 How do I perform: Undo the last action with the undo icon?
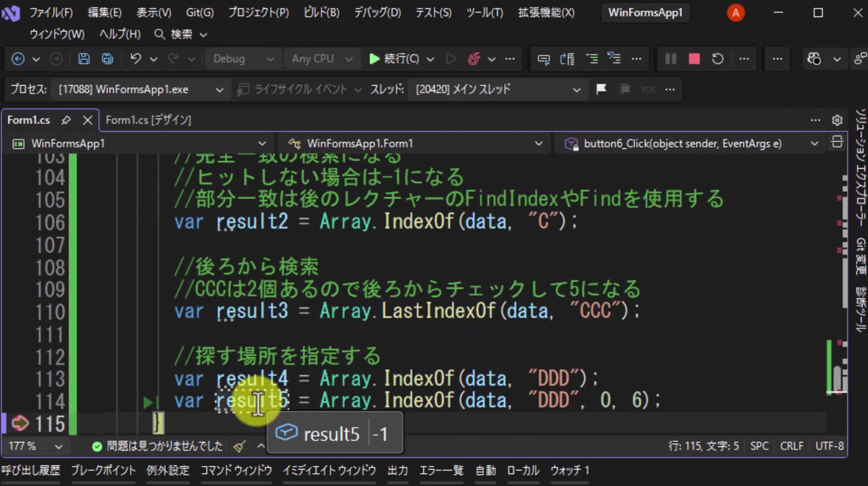pos(136,59)
